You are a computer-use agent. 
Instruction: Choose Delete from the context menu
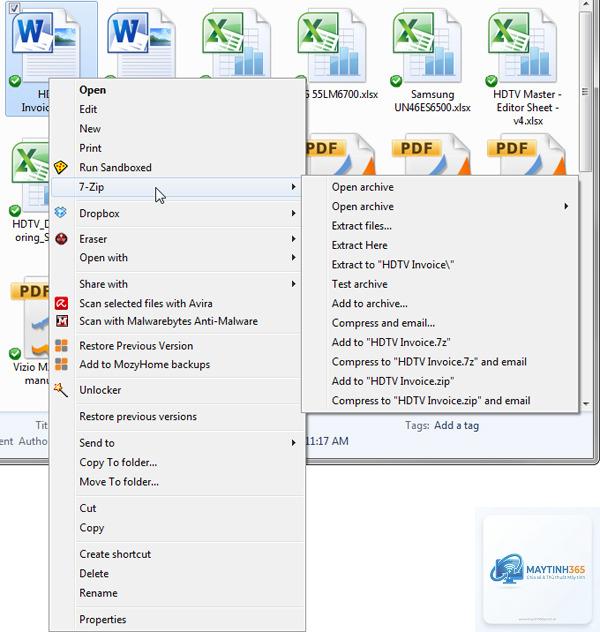[176, 573]
